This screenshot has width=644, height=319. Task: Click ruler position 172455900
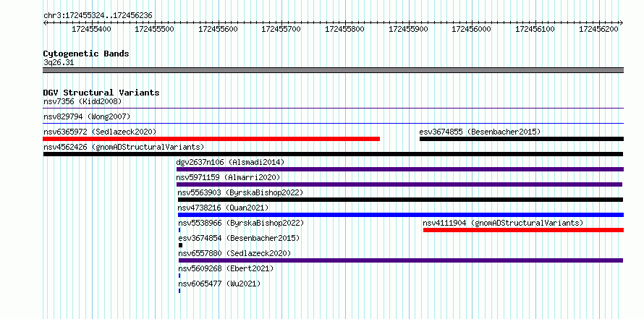408,29
